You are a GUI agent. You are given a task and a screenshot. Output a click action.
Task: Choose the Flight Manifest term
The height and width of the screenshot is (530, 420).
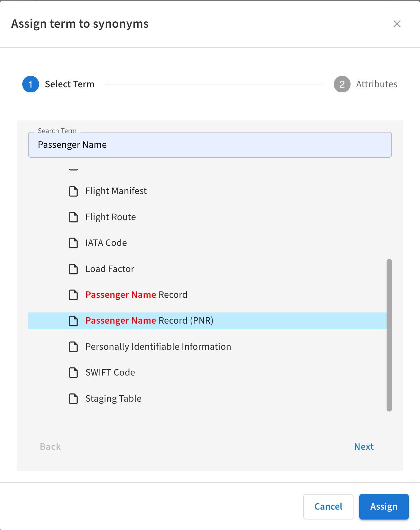tap(116, 191)
